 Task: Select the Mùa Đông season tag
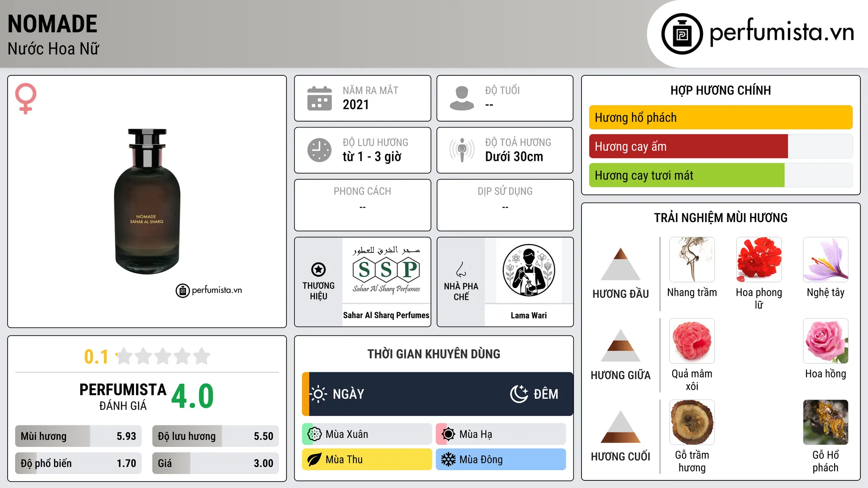pos(501,460)
